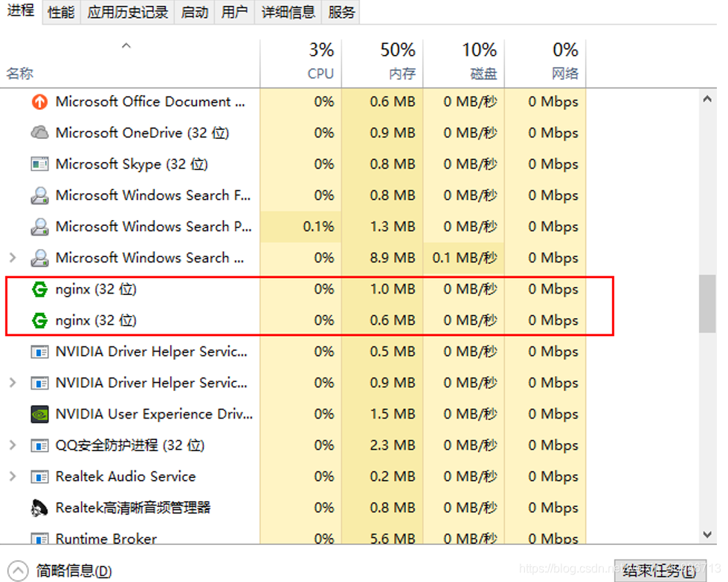Sort by the 内存 column header

[x=382, y=63]
